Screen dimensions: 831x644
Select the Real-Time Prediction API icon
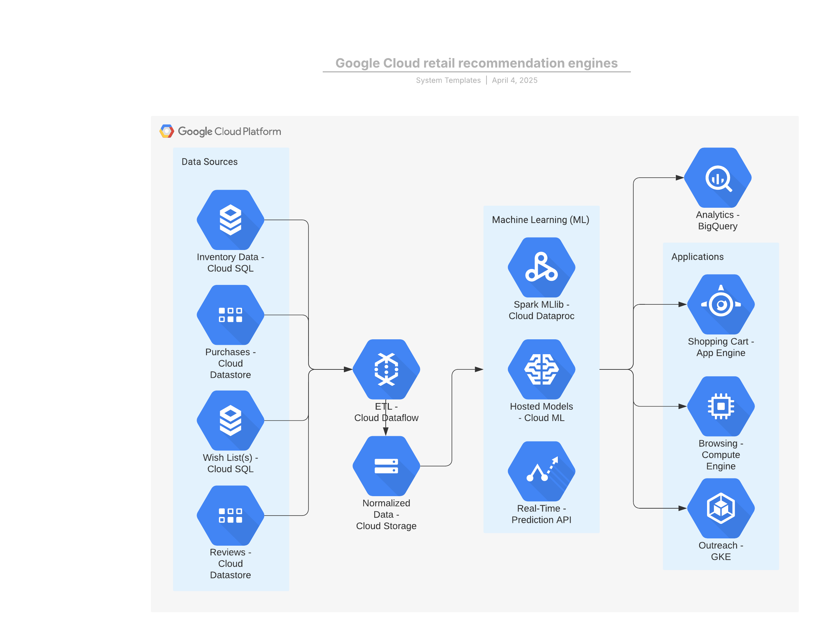(x=542, y=471)
